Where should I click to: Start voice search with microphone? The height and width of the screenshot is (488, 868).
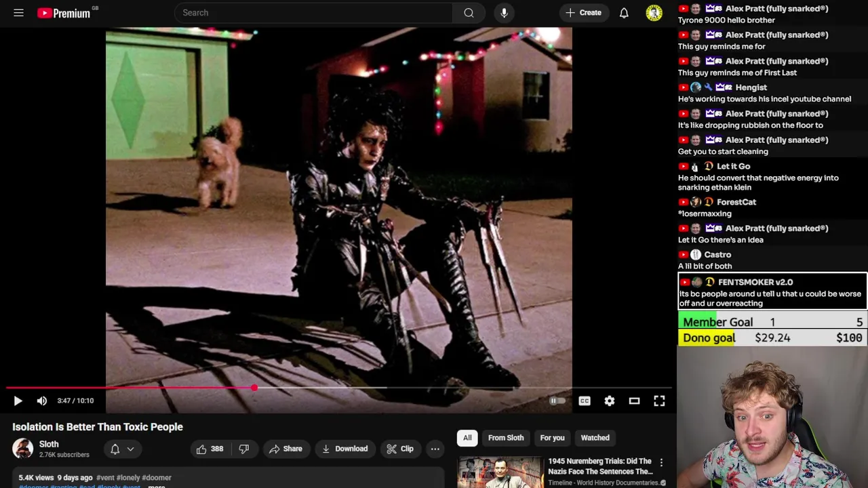[x=504, y=13]
